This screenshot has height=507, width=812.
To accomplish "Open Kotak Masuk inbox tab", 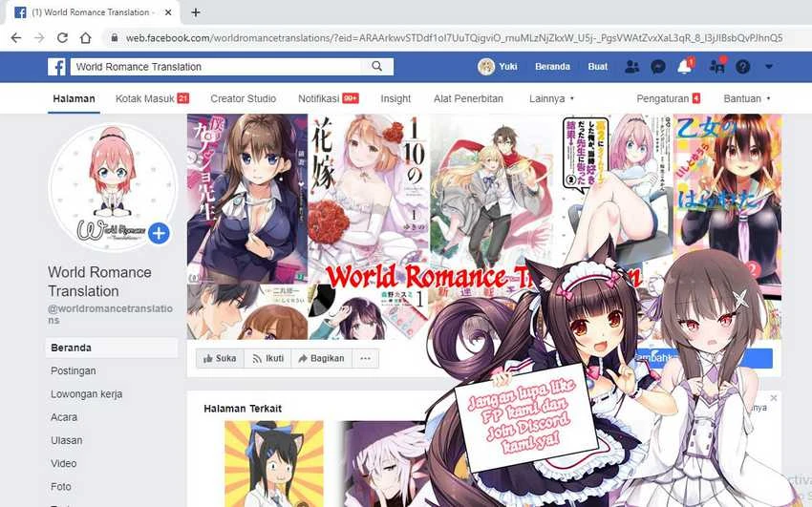I will (x=152, y=98).
